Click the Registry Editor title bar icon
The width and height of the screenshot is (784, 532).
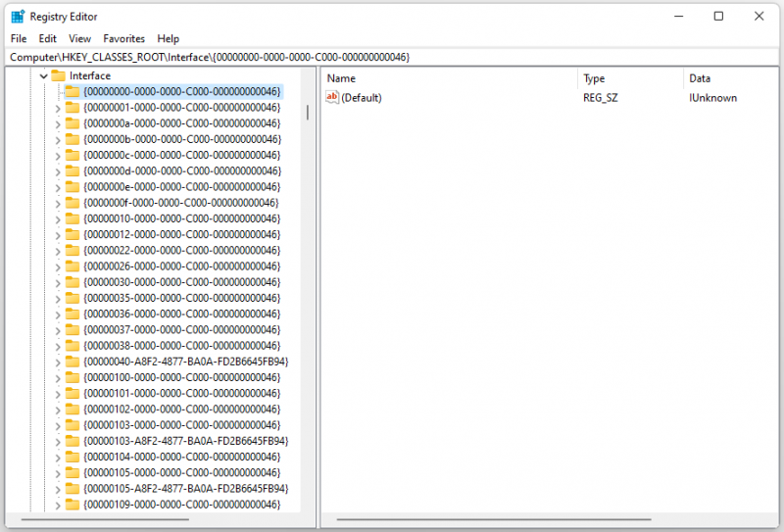pos(18,17)
